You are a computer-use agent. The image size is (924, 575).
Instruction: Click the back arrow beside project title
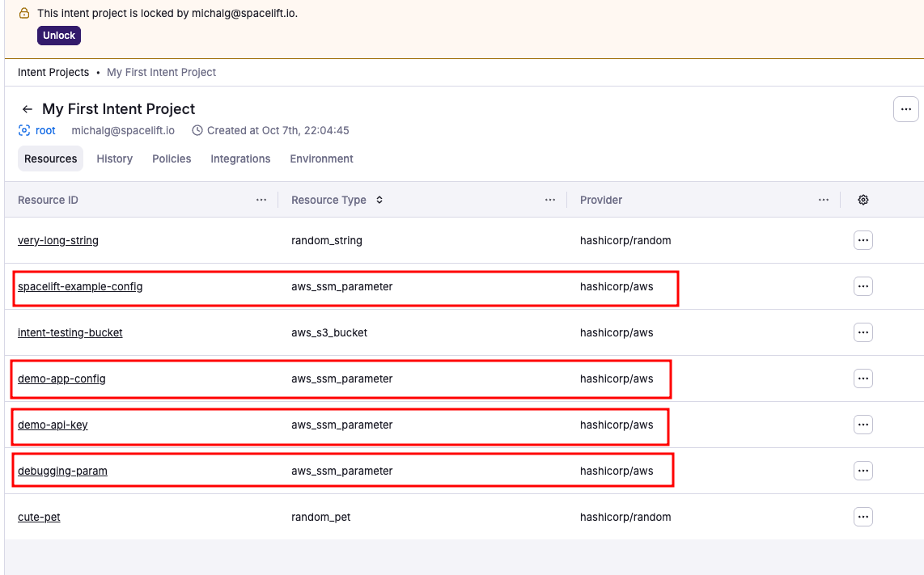pyautogui.click(x=28, y=109)
